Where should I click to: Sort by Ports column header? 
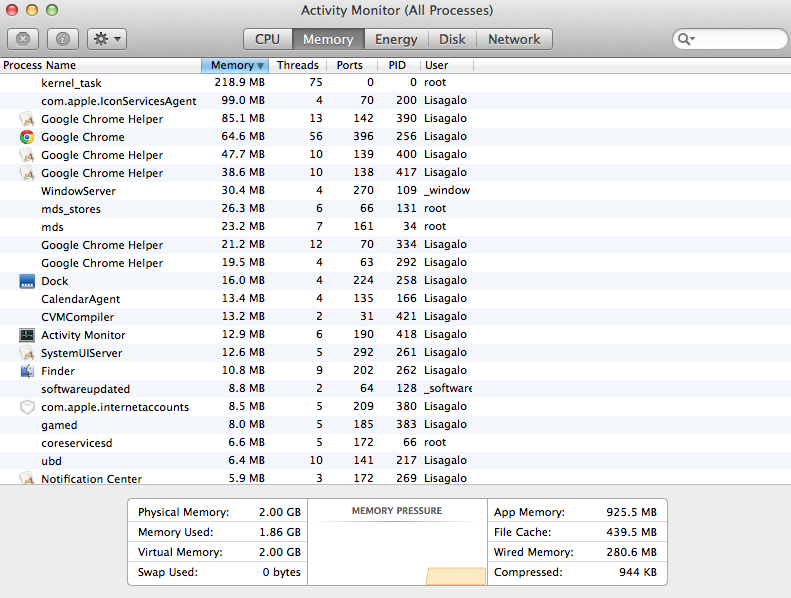[352, 65]
